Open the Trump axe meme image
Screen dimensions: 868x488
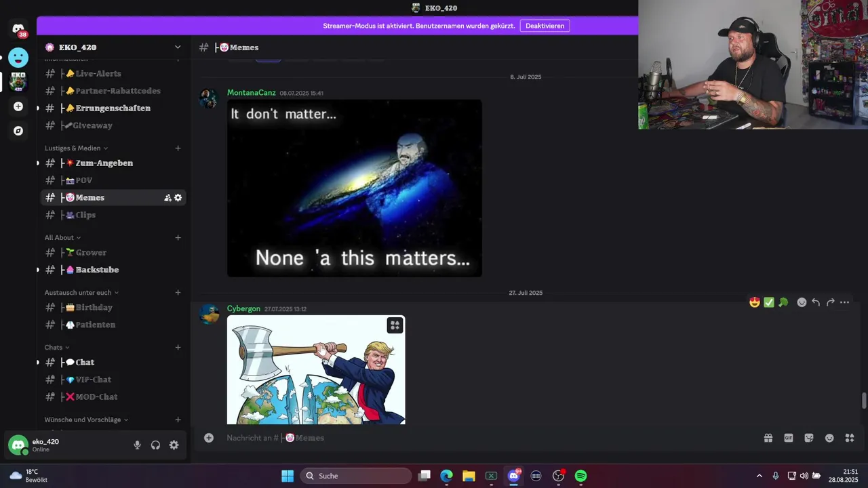(x=316, y=370)
